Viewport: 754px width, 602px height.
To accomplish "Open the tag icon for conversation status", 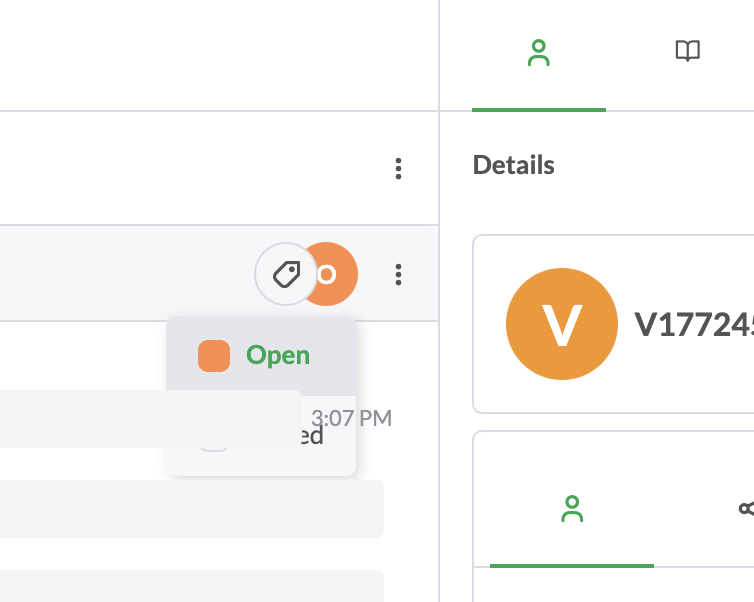I will 287,274.
